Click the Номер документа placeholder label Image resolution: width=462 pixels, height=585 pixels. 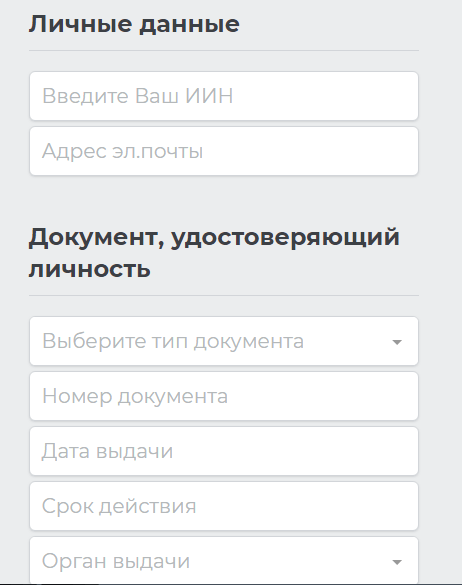point(135,396)
